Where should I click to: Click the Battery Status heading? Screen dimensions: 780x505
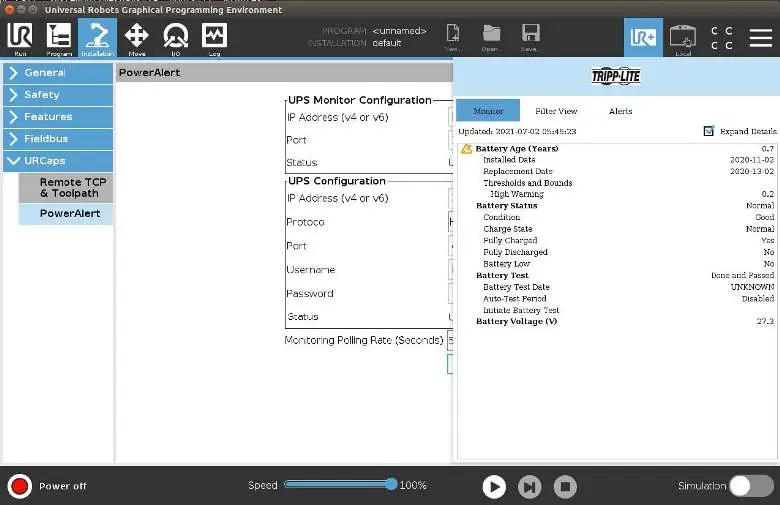point(506,205)
